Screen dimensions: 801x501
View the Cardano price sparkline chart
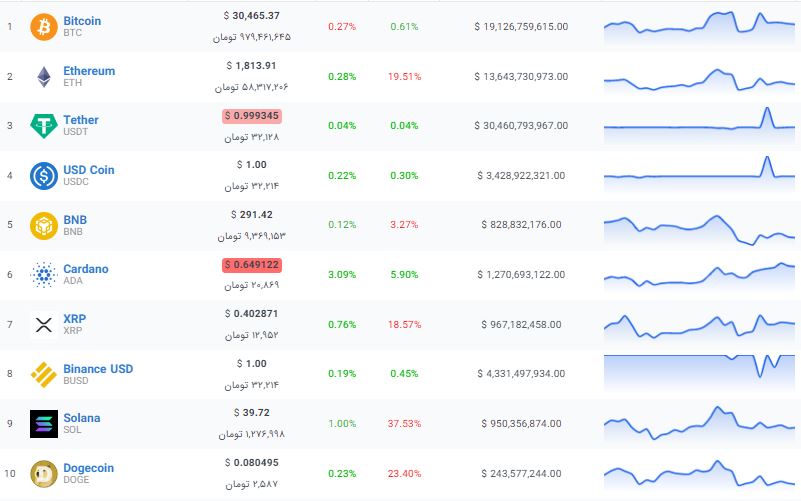click(699, 276)
